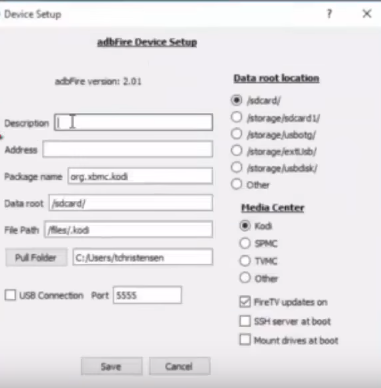Viewport: 381px width, 388px height.
Task: Click the Cancel button
Action: coord(179,366)
